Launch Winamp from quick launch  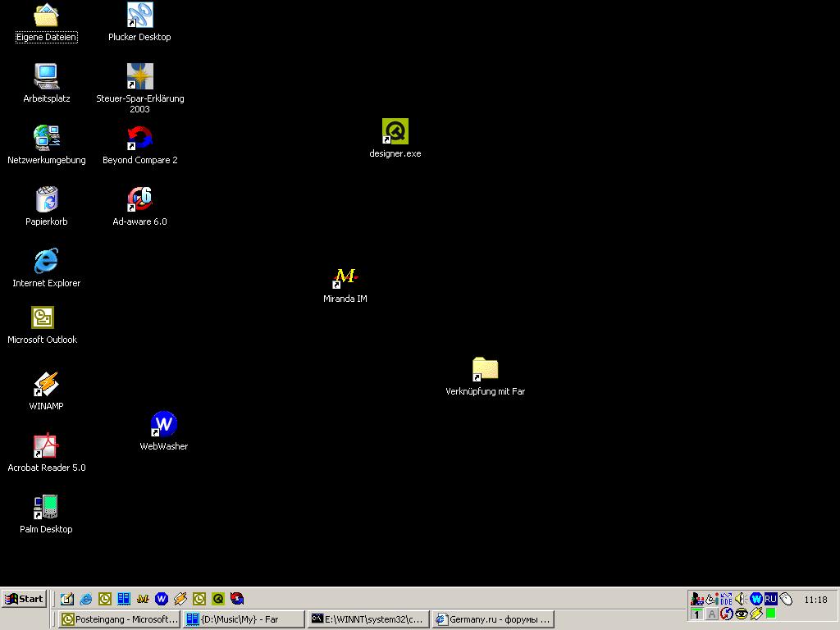pyautogui.click(x=180, y=599)
